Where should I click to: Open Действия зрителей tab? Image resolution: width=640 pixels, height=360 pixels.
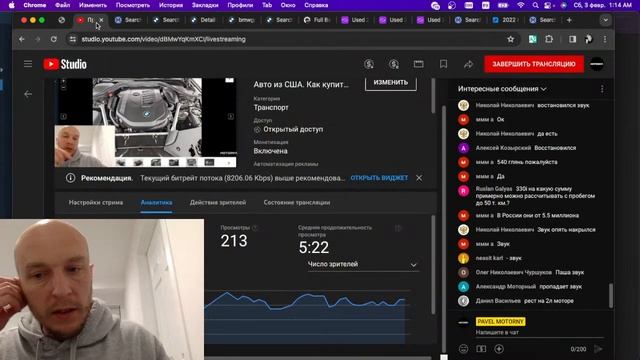click(x=218, y=202)
